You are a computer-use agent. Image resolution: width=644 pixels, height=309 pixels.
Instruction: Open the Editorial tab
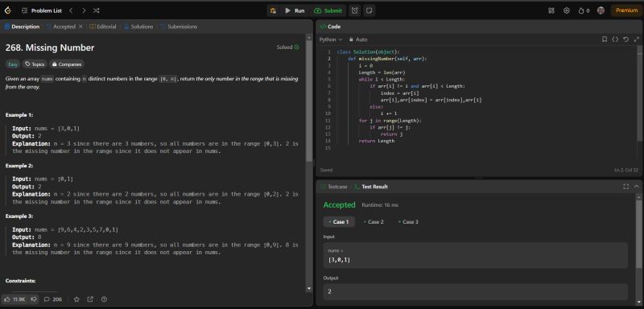103,27
